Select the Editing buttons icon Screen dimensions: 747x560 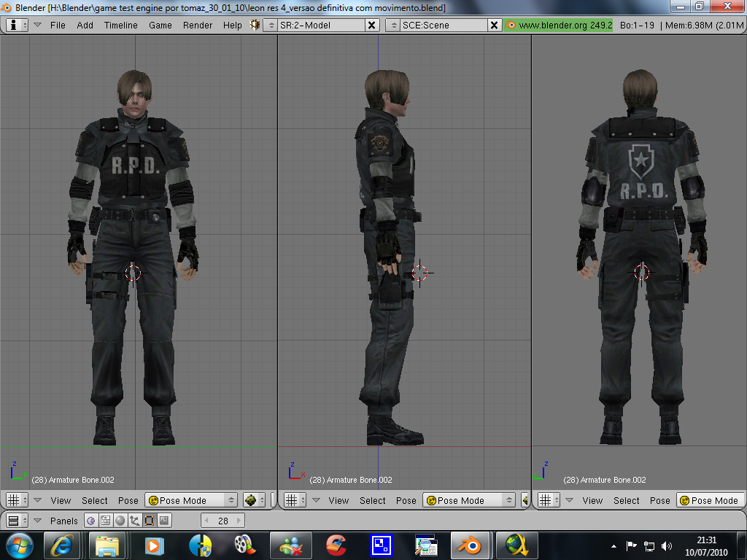pyautogui.click(x=151, y=521)
